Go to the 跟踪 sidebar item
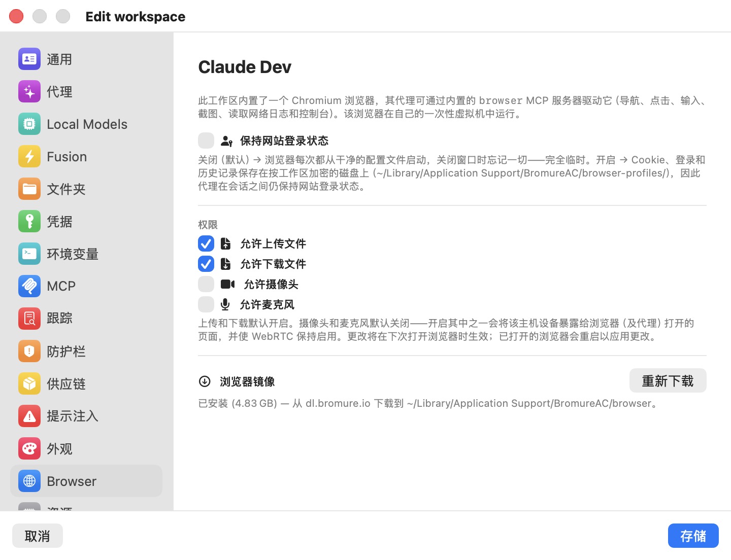 coord(86,319)
